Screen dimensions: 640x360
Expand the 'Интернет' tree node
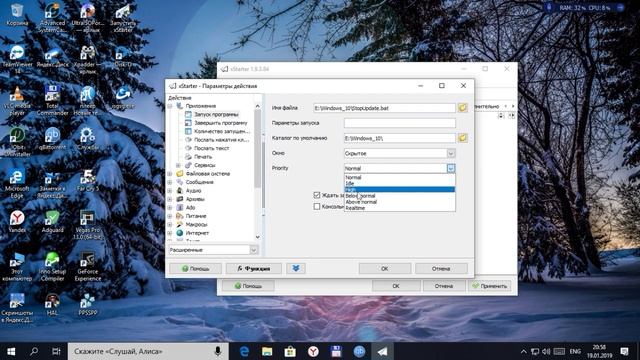[x=170, y=233]
